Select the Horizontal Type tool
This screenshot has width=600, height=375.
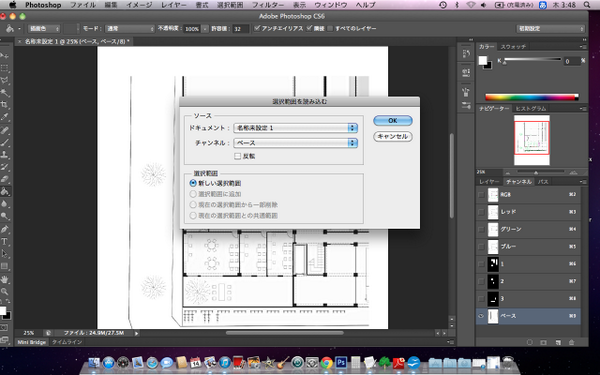point(5,241)
